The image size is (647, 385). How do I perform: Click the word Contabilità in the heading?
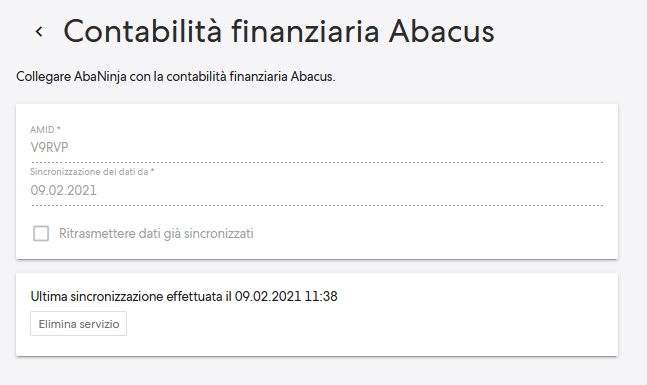coord(143,31)
